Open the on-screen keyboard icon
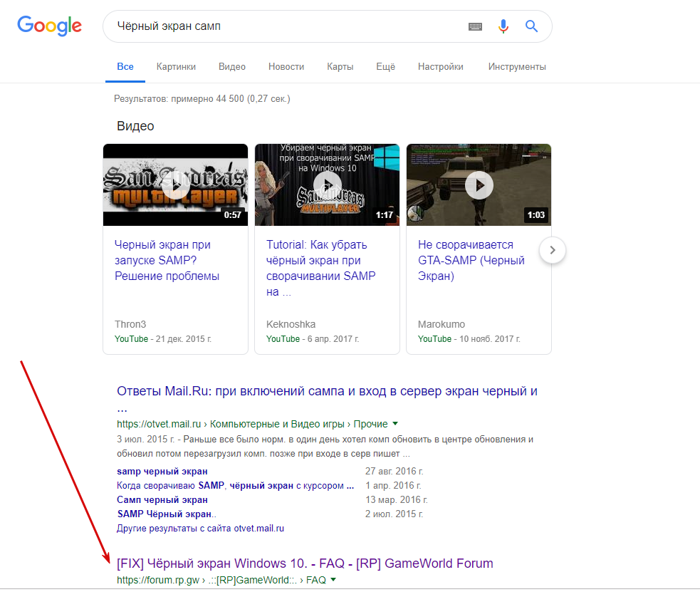Viewport: 700px width, 592px height. pos(475,27)
